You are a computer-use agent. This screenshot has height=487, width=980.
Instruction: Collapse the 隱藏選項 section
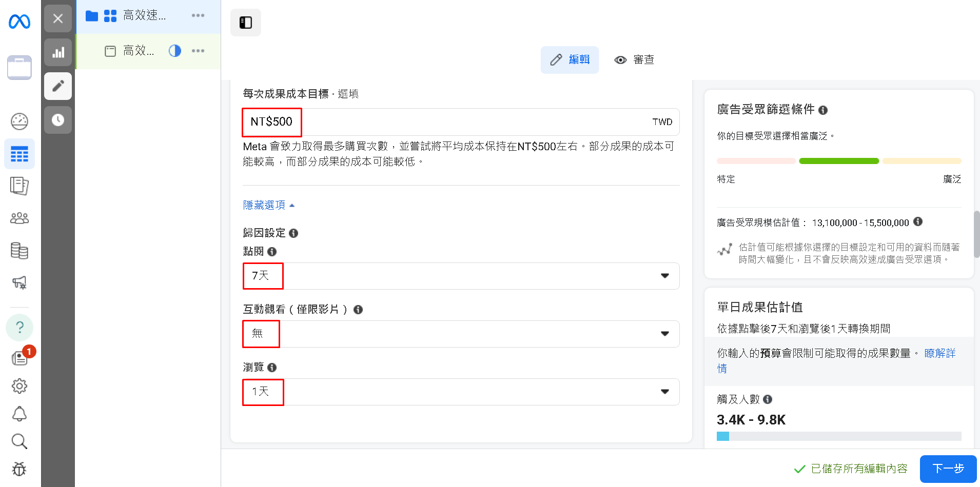coord(269,205)
